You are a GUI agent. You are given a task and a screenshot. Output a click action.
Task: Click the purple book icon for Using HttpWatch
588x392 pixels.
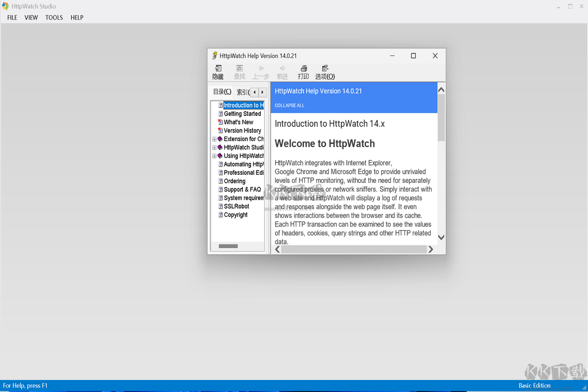(220, 156)
